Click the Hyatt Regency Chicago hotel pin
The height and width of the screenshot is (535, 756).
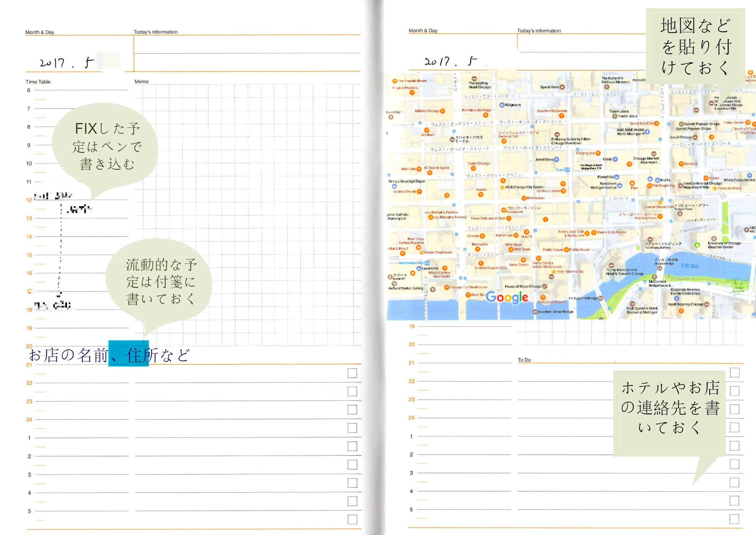click(707, 304)
